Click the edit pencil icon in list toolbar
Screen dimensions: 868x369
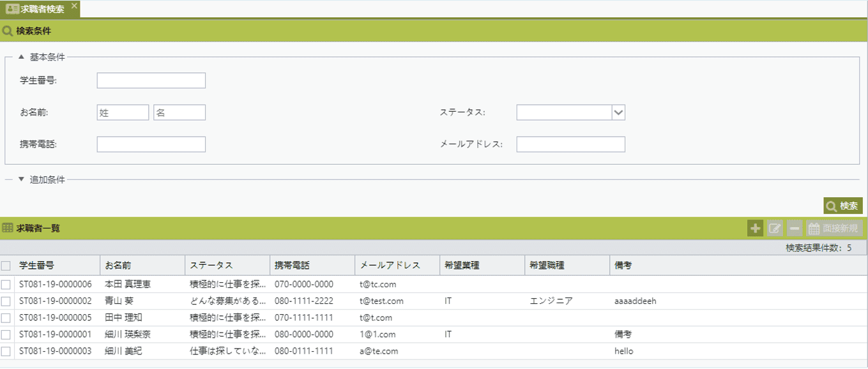[775, 228]
